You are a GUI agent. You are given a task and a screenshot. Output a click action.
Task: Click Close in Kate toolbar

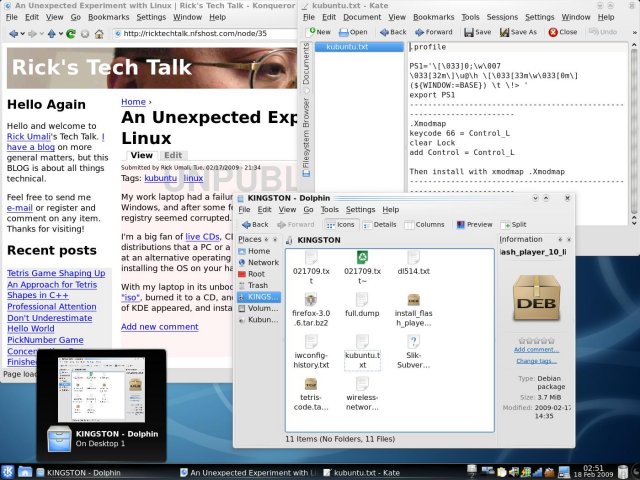pyautogui.click(x=563, y=32)
